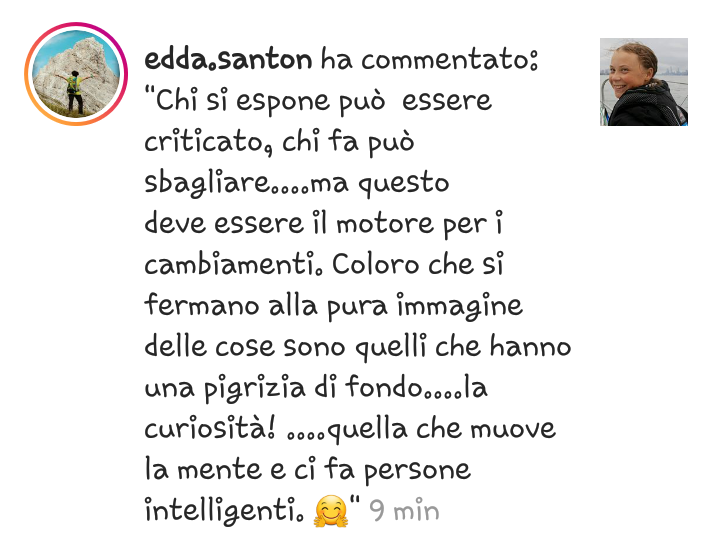The height and width of the screenshot is (554, 720).
Task: Tap the smiling person in the post preview
Action: point(643,87)
